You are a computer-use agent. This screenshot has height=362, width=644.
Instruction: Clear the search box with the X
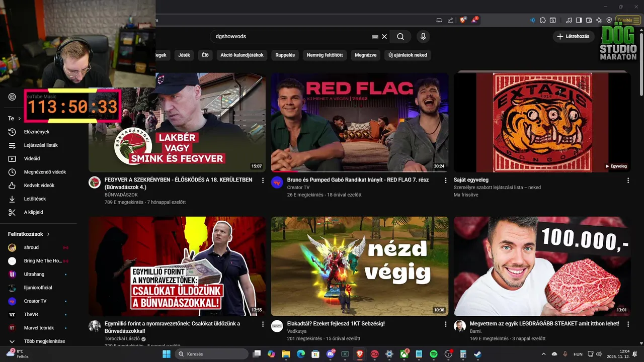[384, 36]
